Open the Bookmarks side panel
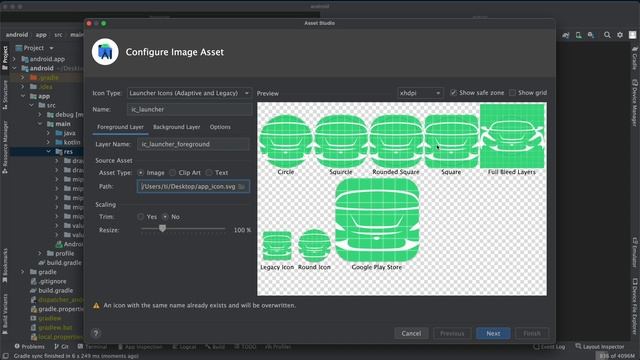 (x=5, y=265)
